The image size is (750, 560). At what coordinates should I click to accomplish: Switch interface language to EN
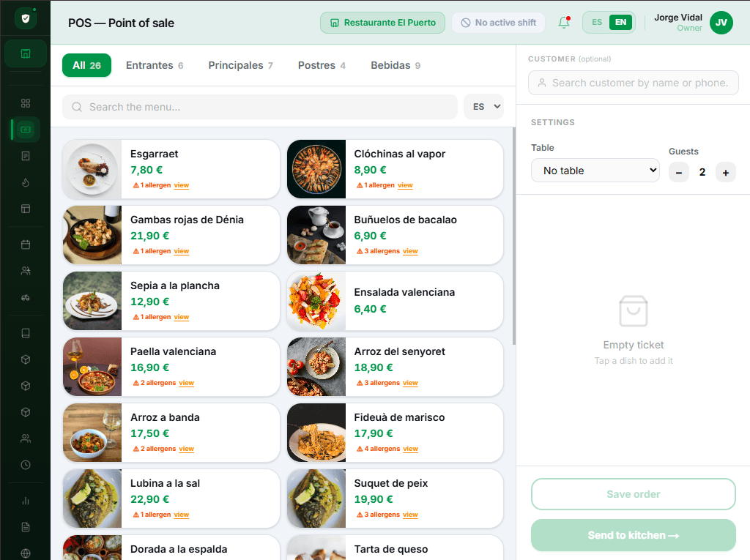point(620,23)
